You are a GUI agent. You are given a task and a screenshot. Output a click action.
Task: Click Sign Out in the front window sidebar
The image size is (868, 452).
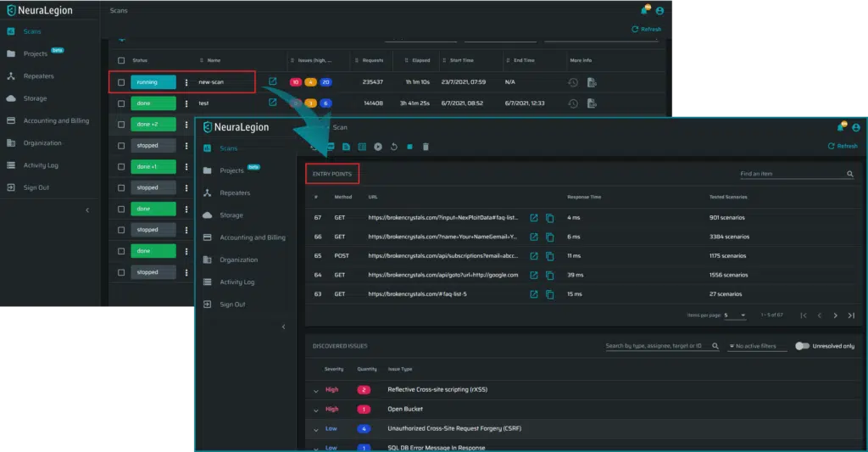pyautogui.click(x=232, y=304)
